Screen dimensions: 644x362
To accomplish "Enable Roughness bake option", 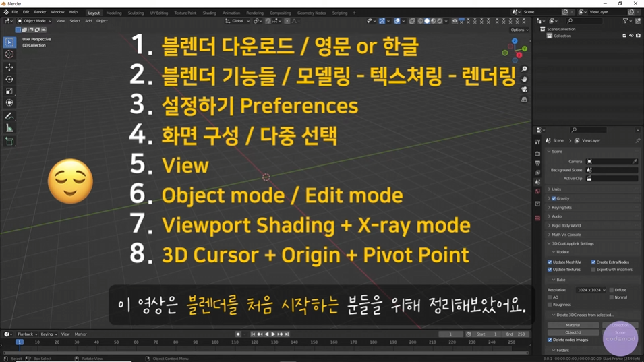I will [x=550, y=305].
